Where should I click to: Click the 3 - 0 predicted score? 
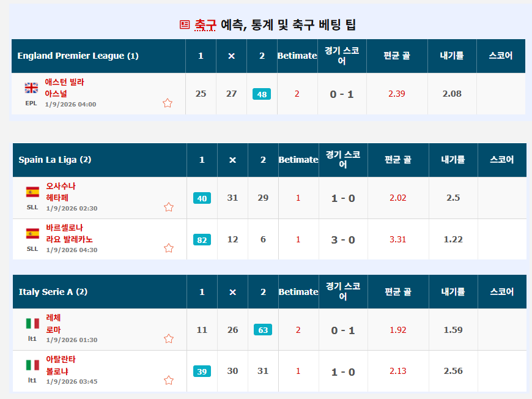tap(343, 240)
